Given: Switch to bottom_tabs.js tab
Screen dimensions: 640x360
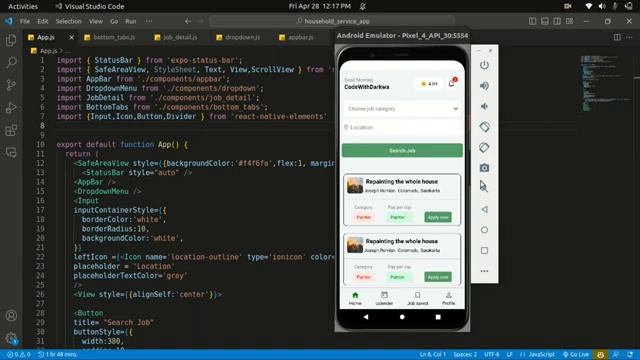Looking at the screenshot, I should tap(109, 37).
